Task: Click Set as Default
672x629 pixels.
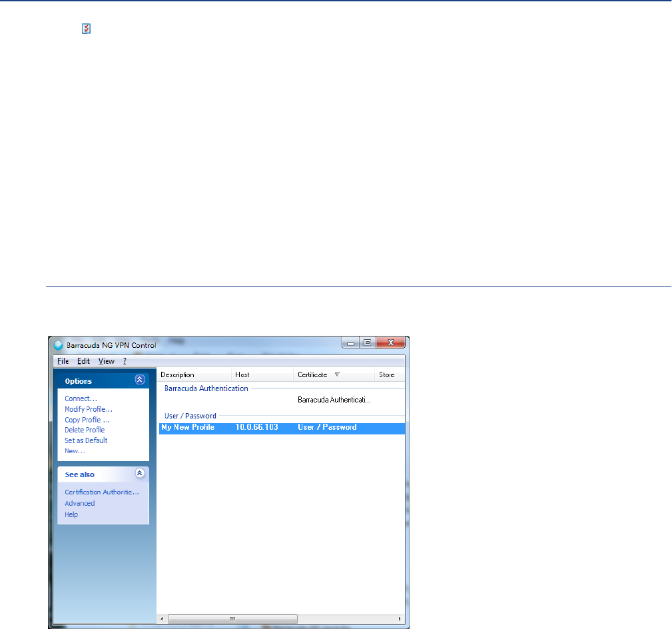Action: (86, 440)
